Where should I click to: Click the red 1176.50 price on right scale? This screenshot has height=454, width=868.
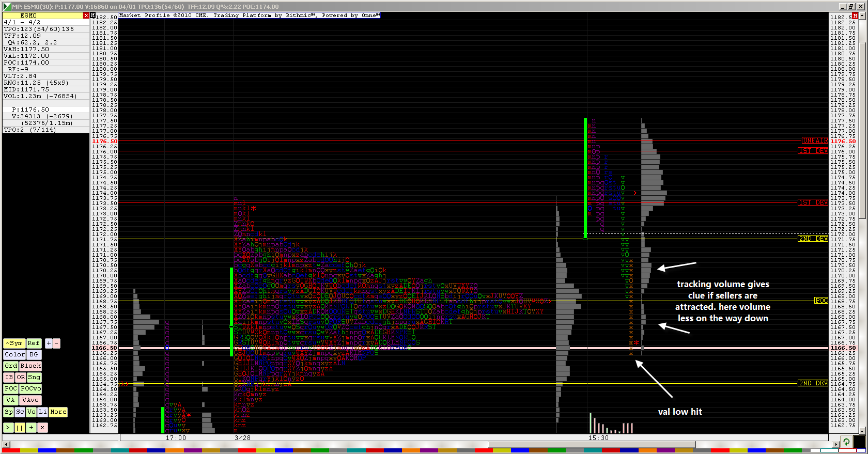click(x=843, y=142)
